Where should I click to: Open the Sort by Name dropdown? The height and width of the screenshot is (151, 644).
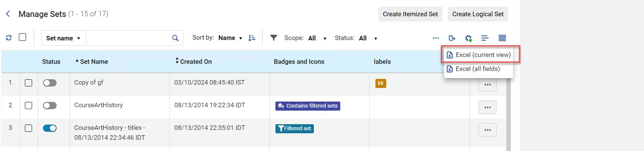point(230,38)
